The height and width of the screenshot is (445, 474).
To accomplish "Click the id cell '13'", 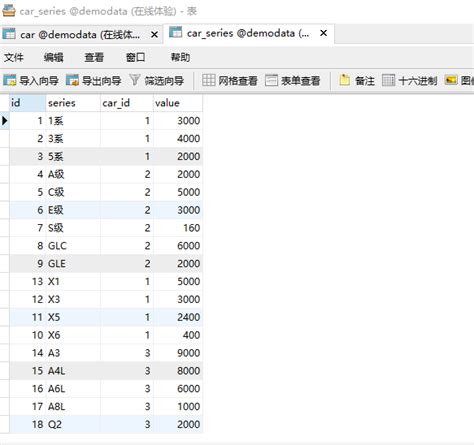I will pyautogui.click(x=28, y=281).
